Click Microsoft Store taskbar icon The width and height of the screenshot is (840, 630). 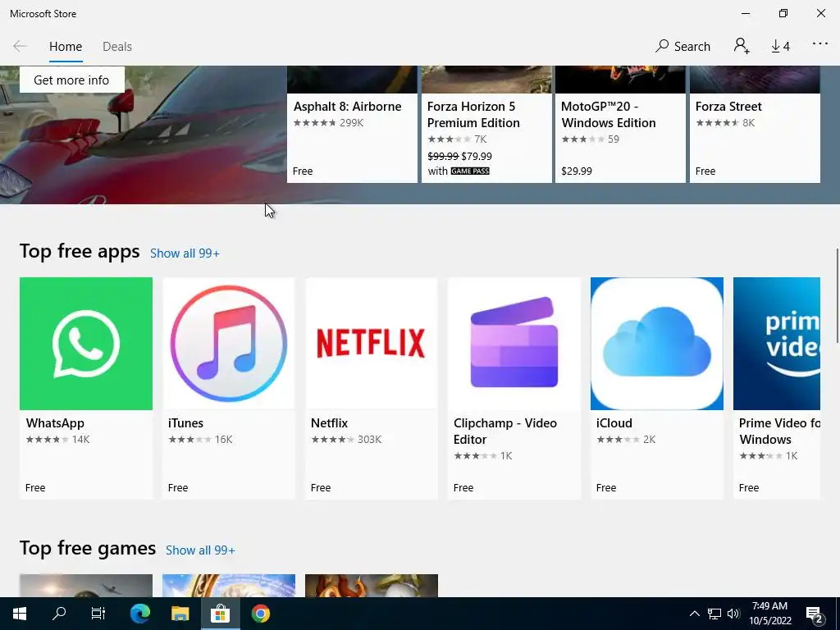pyautogui.click(x=220, y=614)
